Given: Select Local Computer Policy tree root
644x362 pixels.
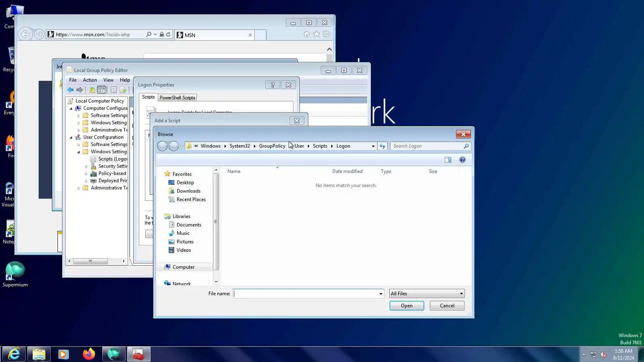Looking at the screenshot, I should click(99, 101).
